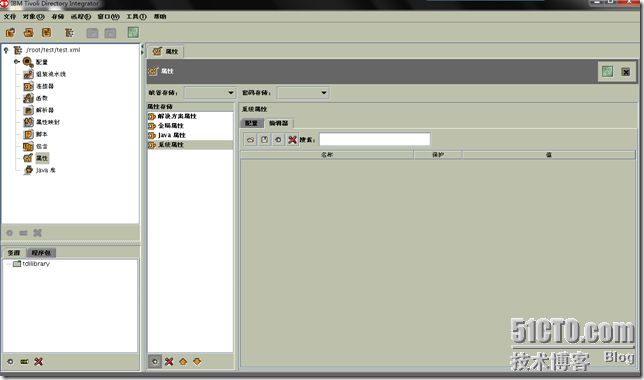Click the 保护 column header
The image size is (644, 380).
tap(438, 155)
